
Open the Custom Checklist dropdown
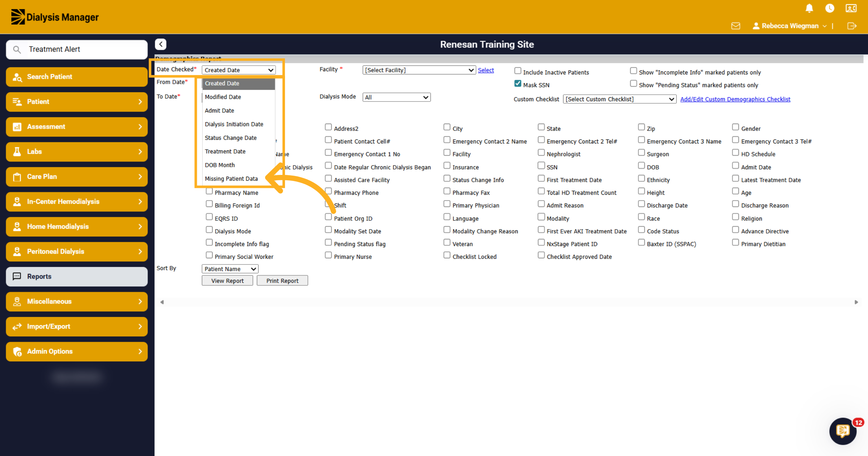click(x=620, y=99)
